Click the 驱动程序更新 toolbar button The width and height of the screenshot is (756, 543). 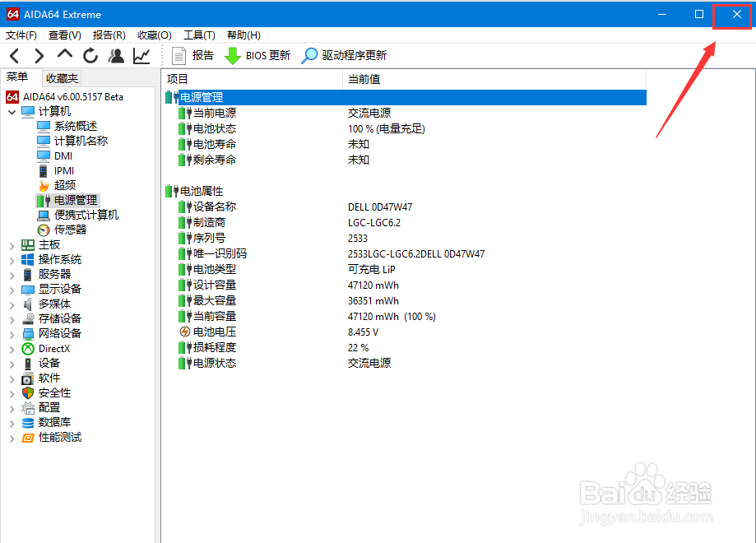[344, 56]
